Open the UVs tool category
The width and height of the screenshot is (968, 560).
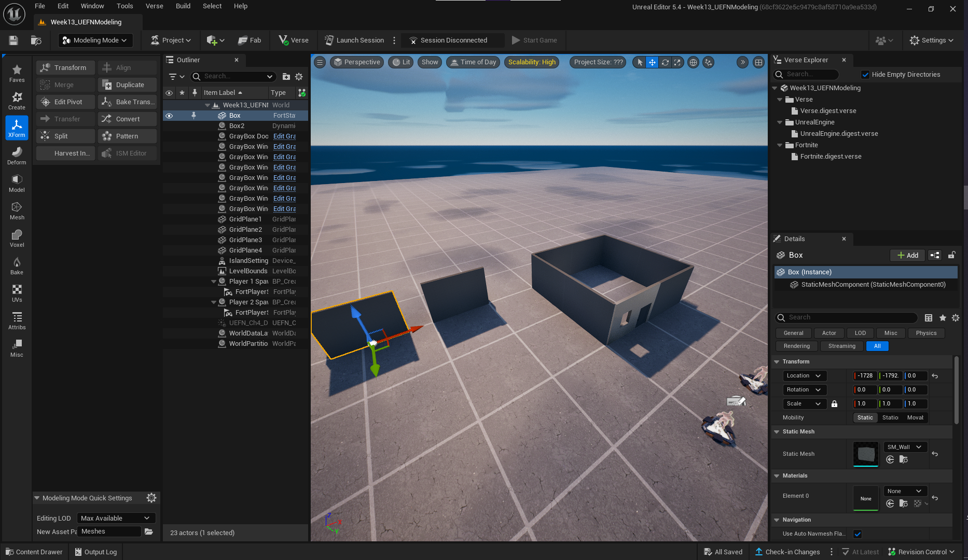17,293
